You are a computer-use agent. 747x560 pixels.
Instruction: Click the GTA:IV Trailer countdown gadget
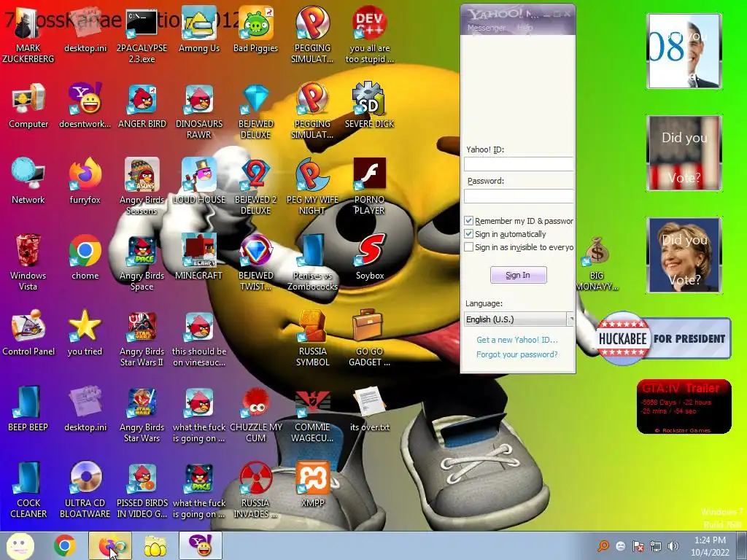pyautogui.click(x=684, y=406)
